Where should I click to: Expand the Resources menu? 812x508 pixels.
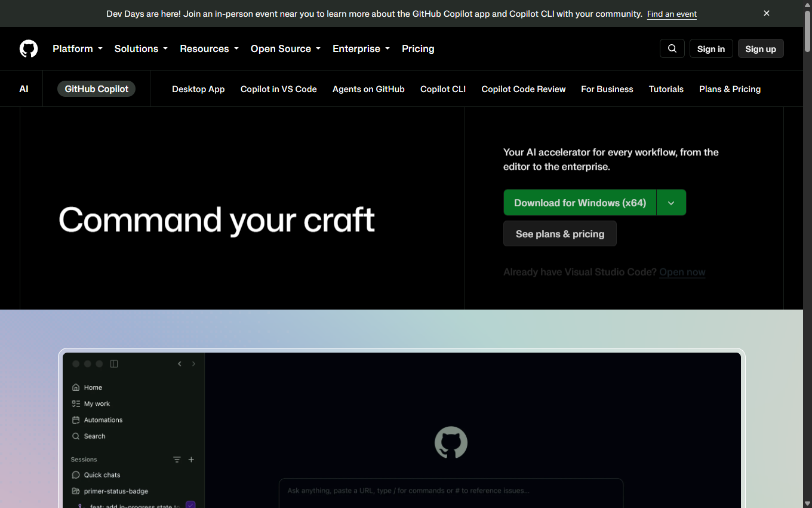[x=209, y=48]
